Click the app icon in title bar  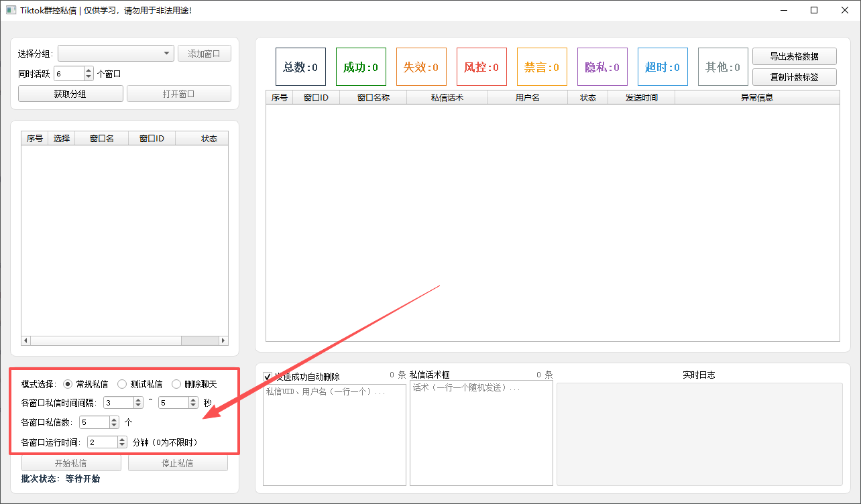click(11, 10)
